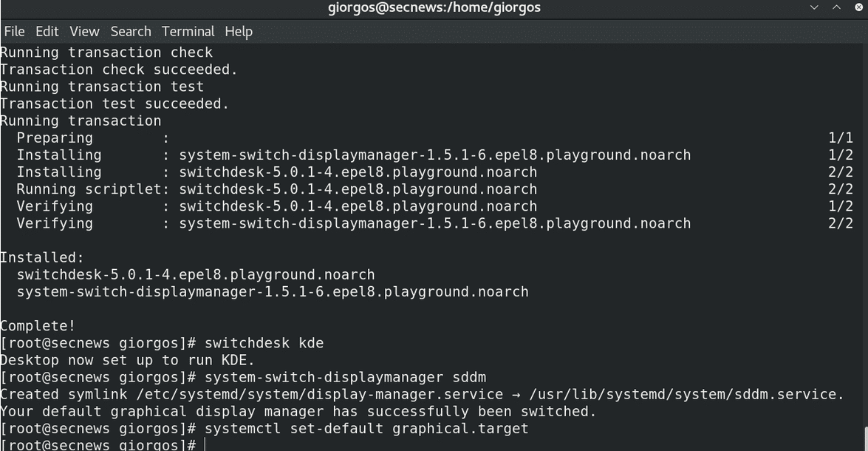Click the window title giorgos@secnews:/home/giorgos
This screenshot has width=868, height=451.
434,7
